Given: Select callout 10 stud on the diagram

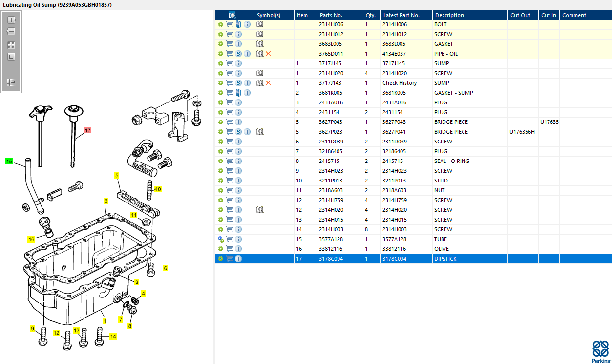Looking at the screenshot, I should tap(158, 189).
